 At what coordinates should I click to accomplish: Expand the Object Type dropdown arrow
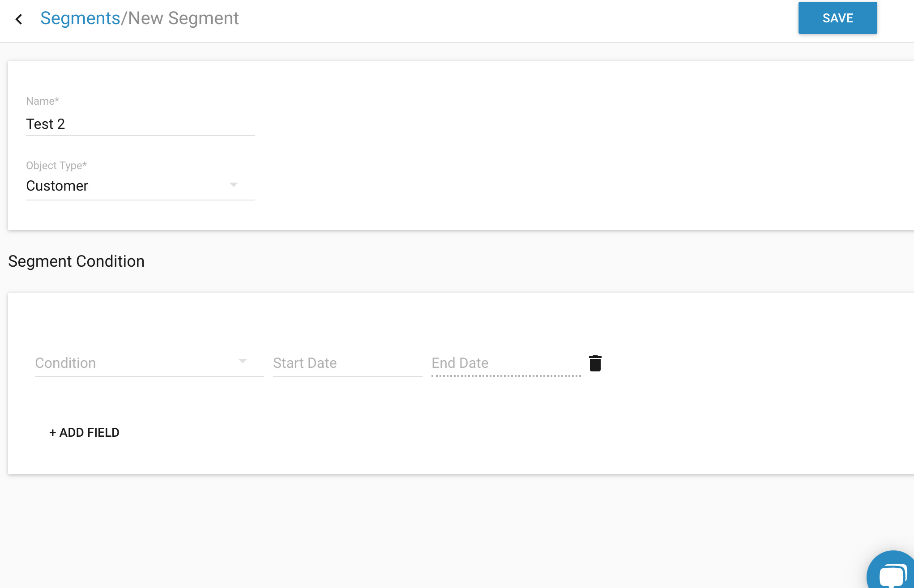click(233, 185)
